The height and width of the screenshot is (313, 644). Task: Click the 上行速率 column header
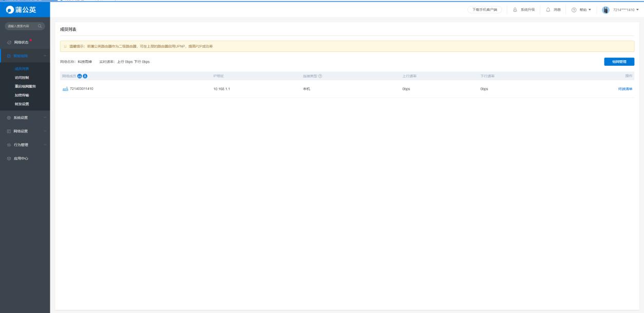[409, 76]
